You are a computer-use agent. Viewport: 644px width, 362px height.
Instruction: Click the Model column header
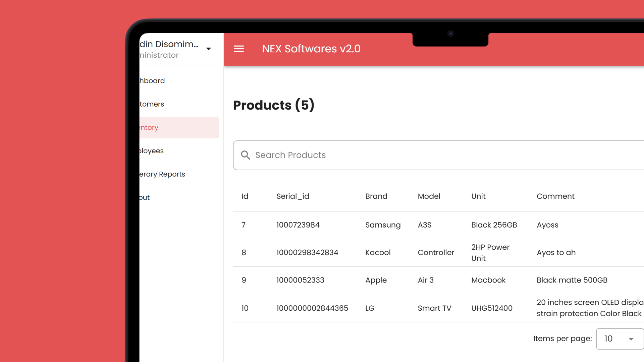[x=429, y=196]
